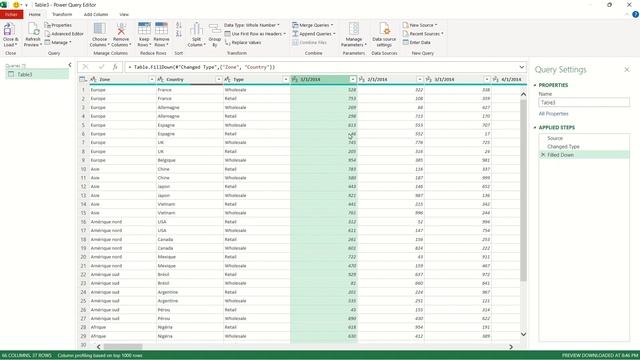
Task: Click the horizontal scroll-right arrow
Action: click(x=511, y=347)
